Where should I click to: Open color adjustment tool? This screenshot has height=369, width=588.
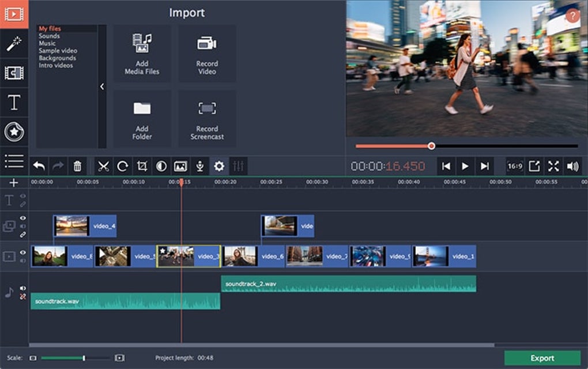[161, 167]
